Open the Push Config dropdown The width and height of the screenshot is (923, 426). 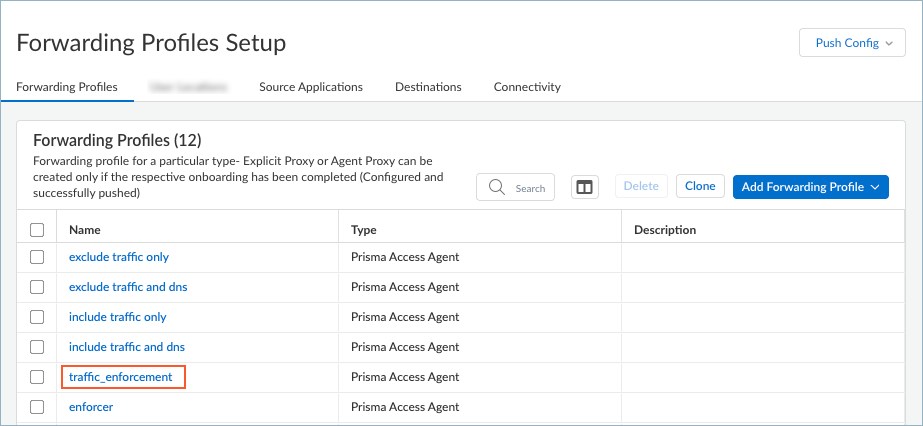(x=852, y=43)
